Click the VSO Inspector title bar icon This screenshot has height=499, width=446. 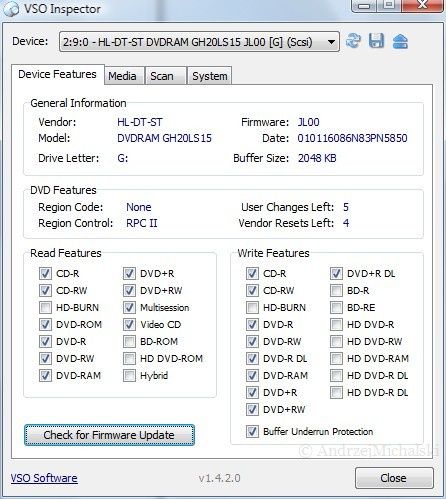click(x=11, y=9)
